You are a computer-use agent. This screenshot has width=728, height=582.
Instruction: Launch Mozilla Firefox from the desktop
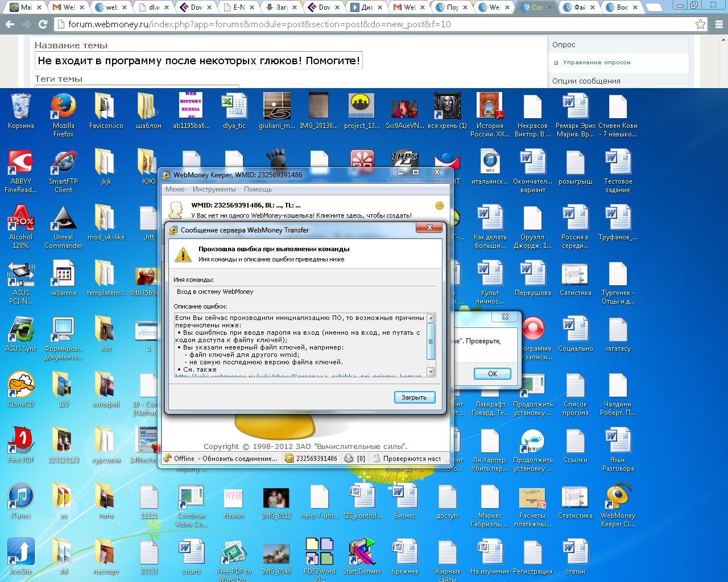pos(64,115)
